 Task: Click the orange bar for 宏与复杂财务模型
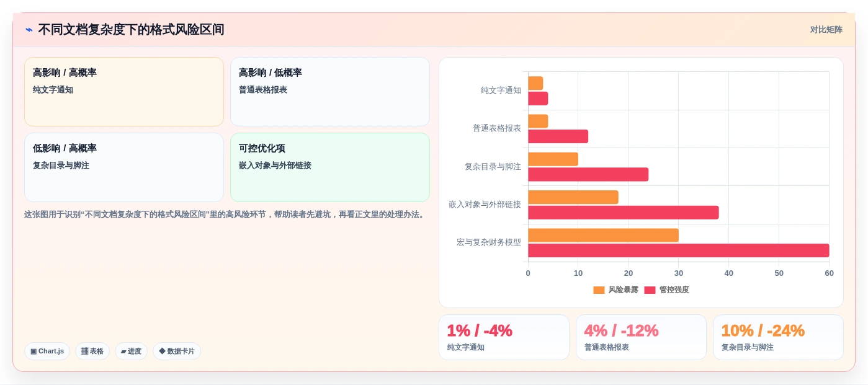[603, 236]
